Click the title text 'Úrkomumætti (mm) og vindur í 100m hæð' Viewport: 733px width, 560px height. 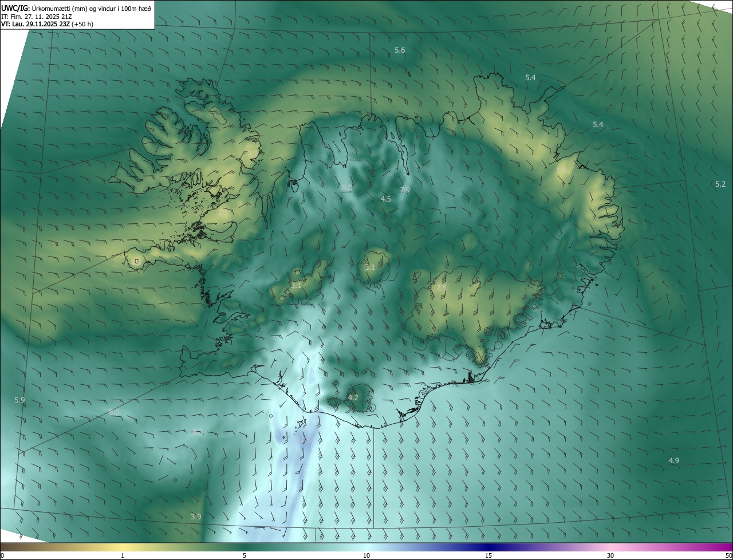click(92, 7)
